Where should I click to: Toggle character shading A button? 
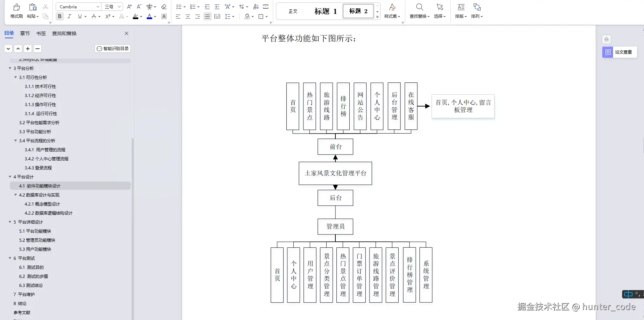(164, 16)
